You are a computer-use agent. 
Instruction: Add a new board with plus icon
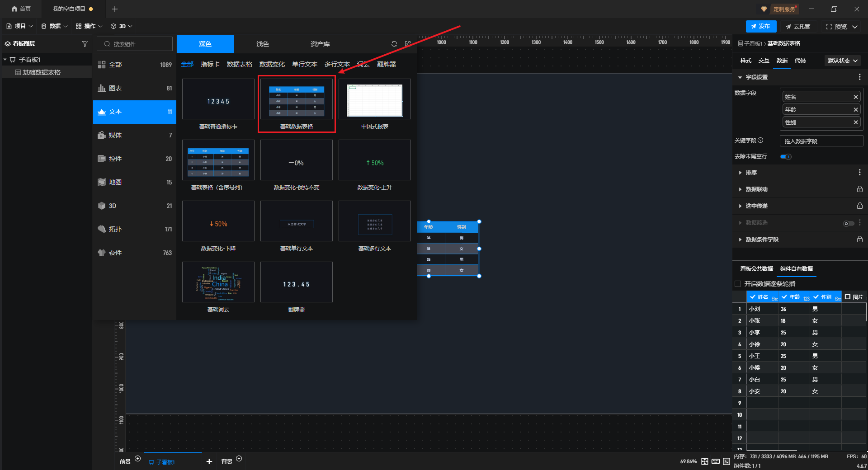(209, 461)
